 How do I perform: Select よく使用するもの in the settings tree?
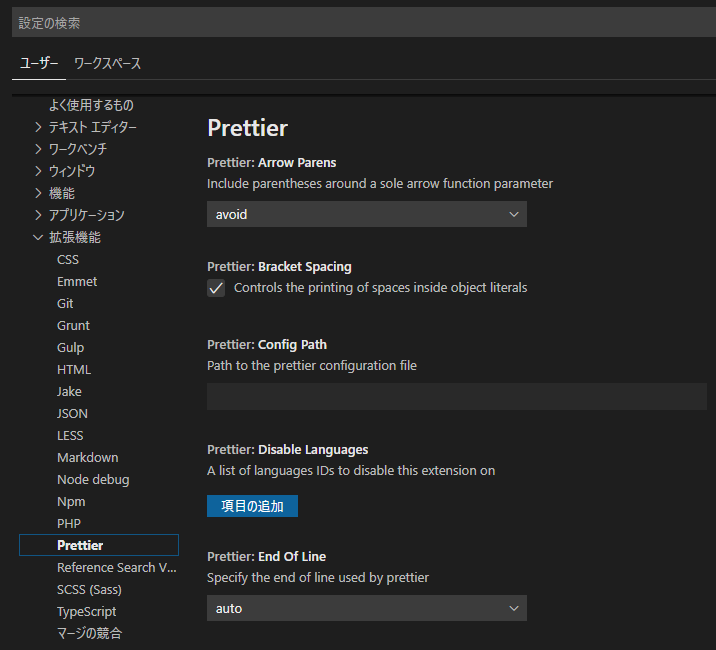(x=91, y=105)
